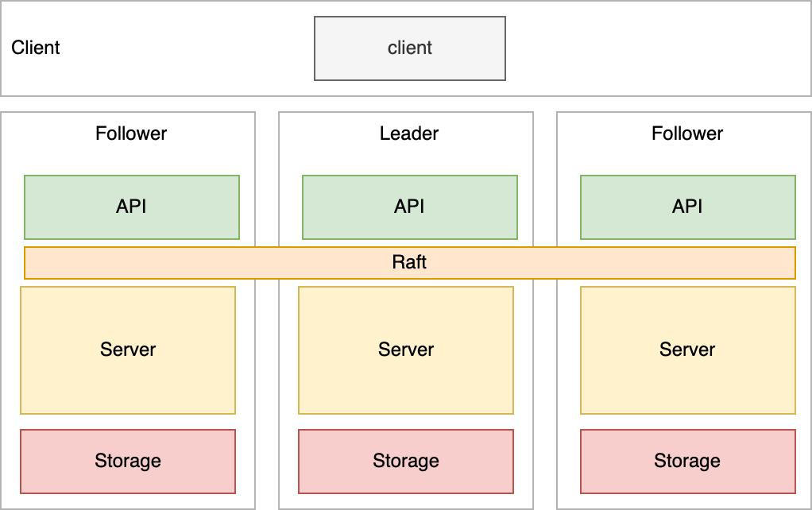Click empty space right of the client box
This screenshot has height=510, width=812.
pyautogui.click(x=652, y=48)
